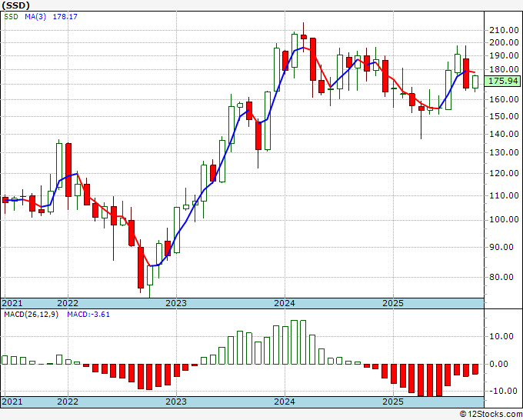The width and height of the screenshot is (523, 420).
Task: Click the MACD(26,12,9) indicator label
Action: [31, 315]
